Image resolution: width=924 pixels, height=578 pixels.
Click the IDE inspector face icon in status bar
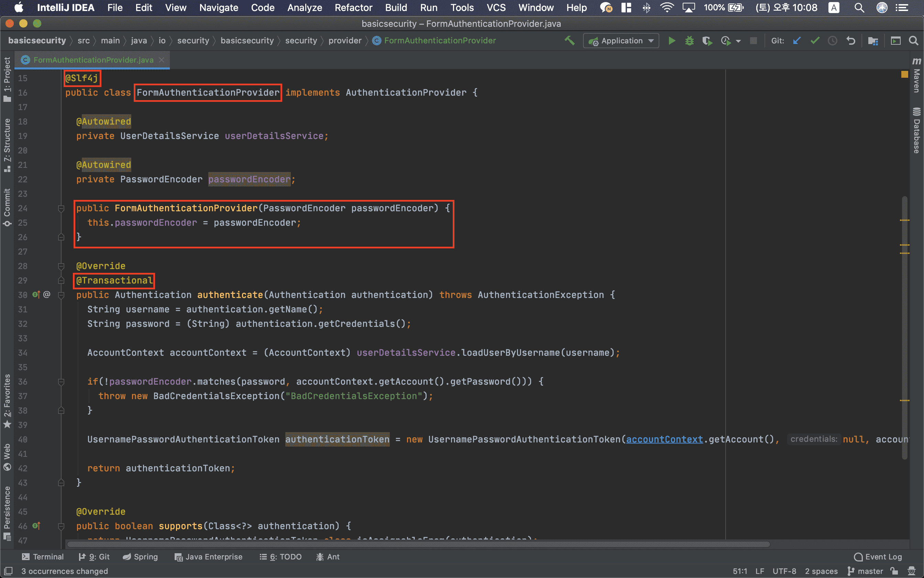[912, 571]
